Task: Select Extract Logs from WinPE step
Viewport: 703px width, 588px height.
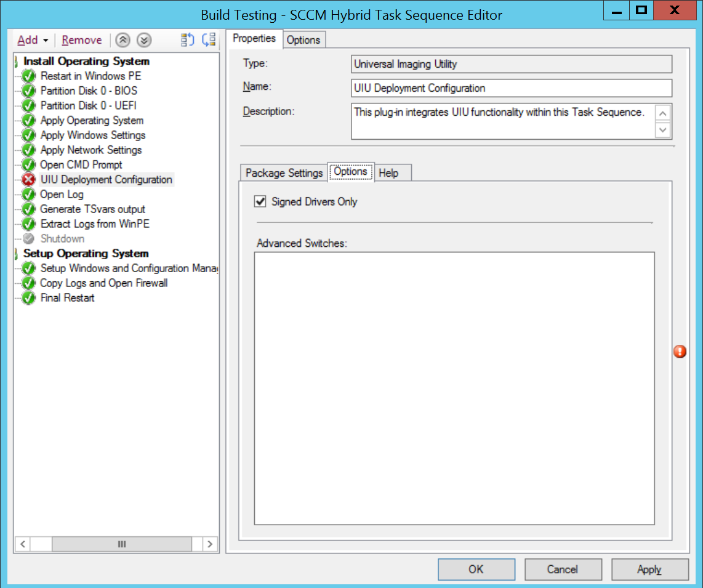Action: (95, 224)
